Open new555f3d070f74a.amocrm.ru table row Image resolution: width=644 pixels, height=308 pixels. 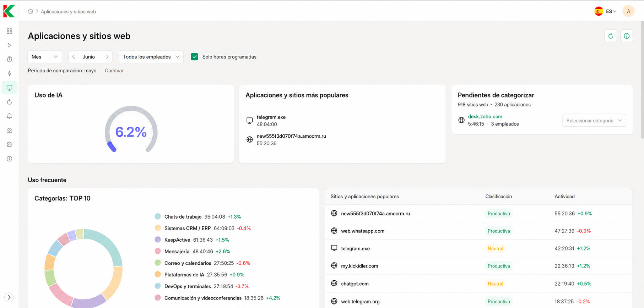[478, 214]
